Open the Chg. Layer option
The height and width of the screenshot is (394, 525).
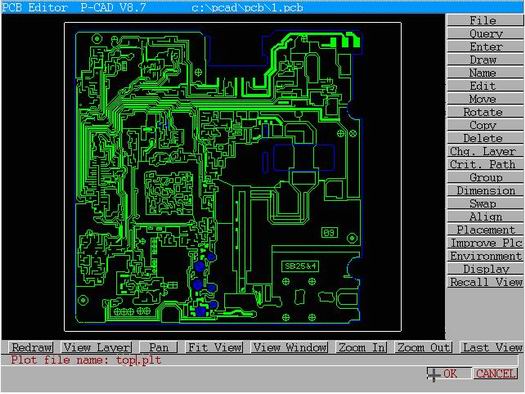485,151
